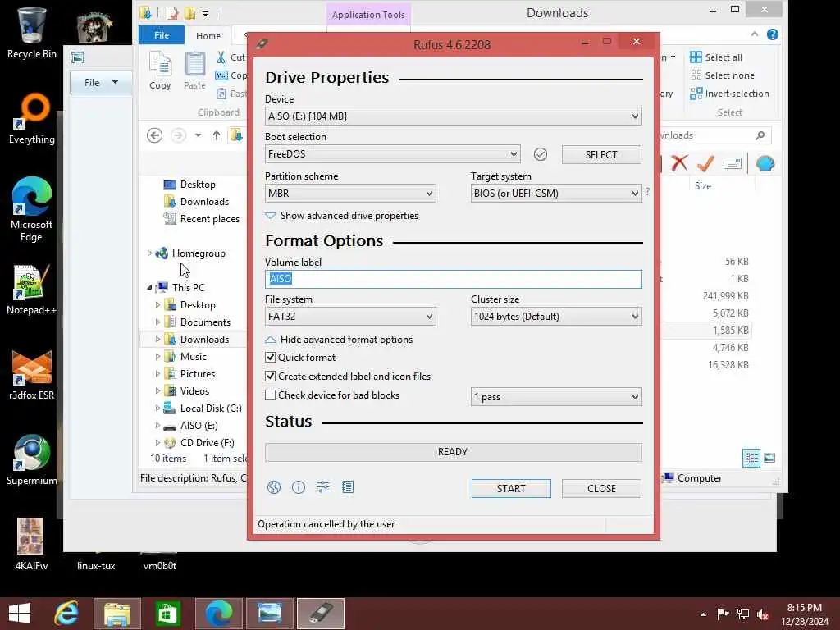The height and width of the screenshot is (630, 840).
Task: Click muted volume icon in system tray
Action: click(x=763, y=614)
